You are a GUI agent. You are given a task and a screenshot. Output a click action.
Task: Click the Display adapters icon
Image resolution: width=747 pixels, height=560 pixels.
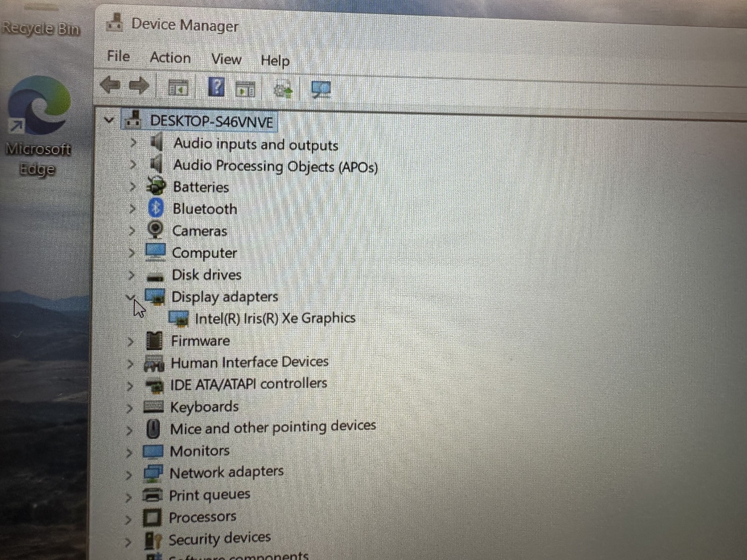155,297
